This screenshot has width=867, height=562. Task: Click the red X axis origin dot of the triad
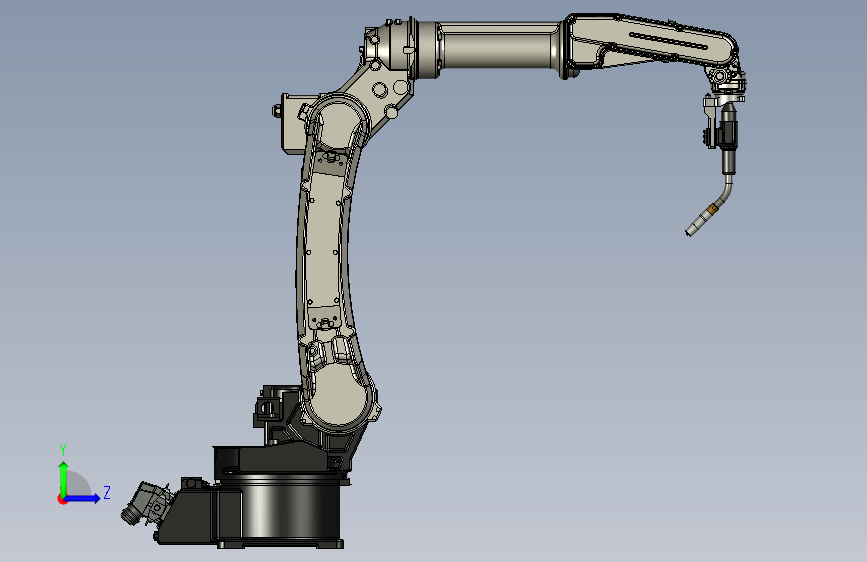[62, 499]
